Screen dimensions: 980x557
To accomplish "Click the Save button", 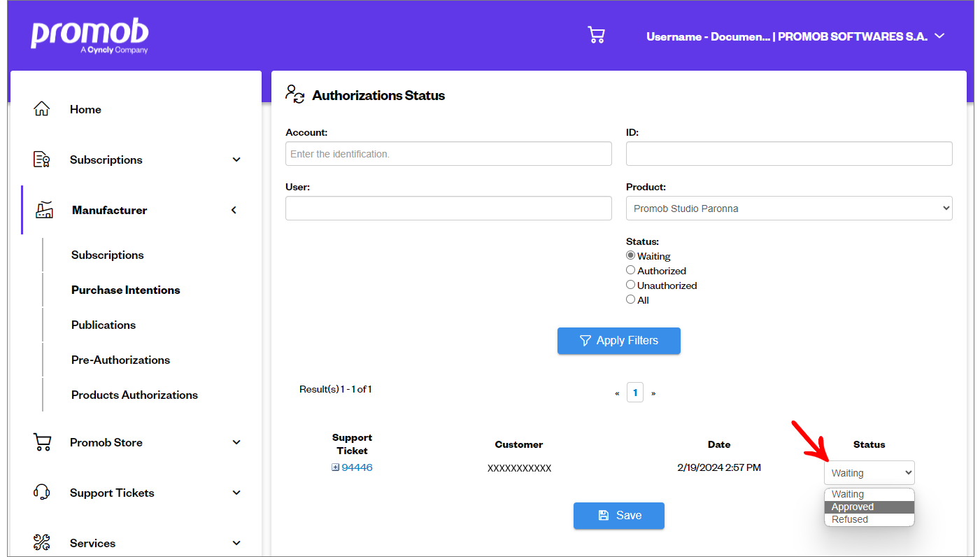I will click(619, 516).
